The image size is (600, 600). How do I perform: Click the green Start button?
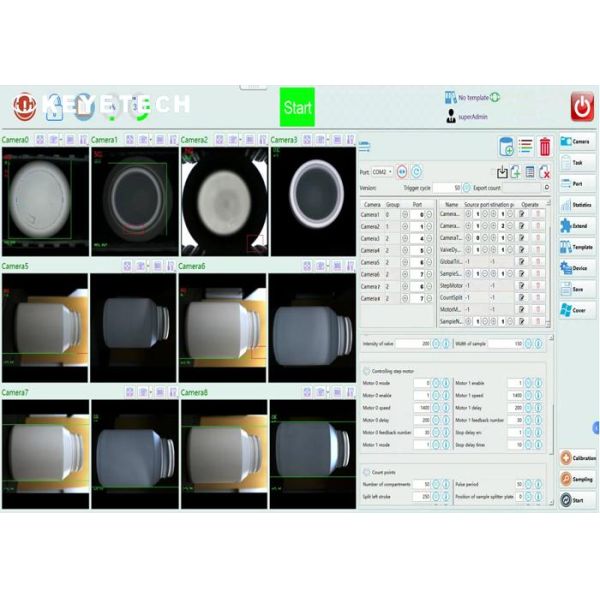point(297,107)
